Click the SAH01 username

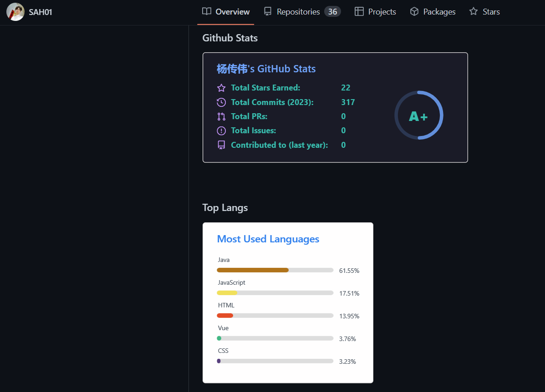pyautogui.click(x=41, y=12)
